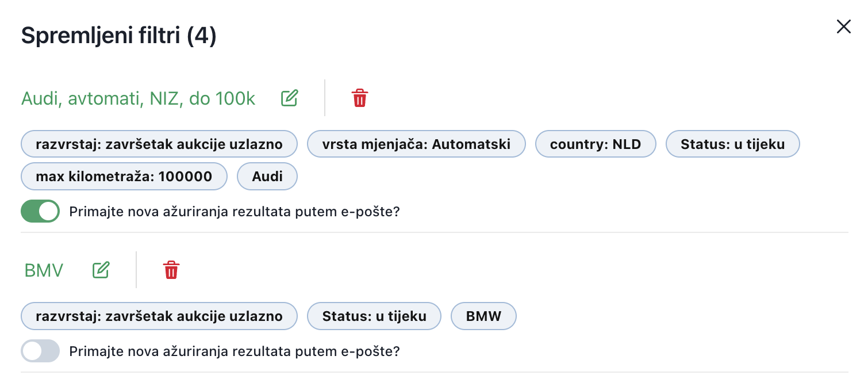Open the BMV saved filter link
This screenshot has width=868, height=375.
tap(44, 270)
